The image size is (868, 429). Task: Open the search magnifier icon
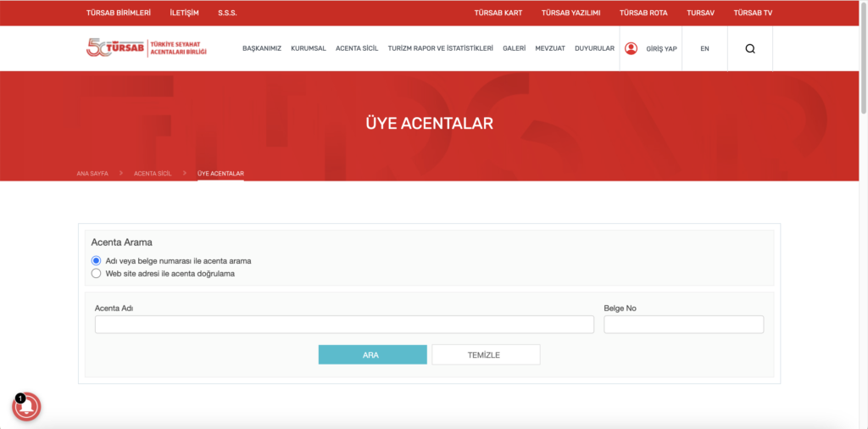pyautogui.click(x=749, y=48)
